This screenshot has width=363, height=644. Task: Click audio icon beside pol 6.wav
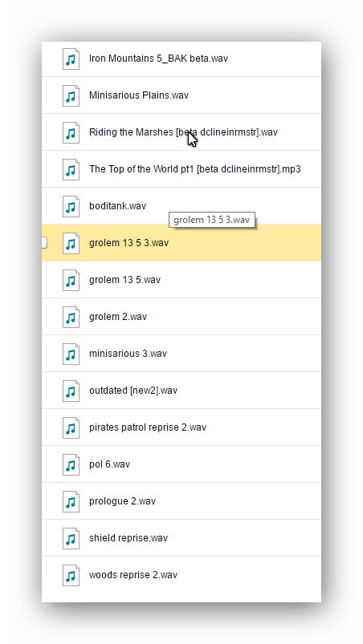[x=71, y=464]
